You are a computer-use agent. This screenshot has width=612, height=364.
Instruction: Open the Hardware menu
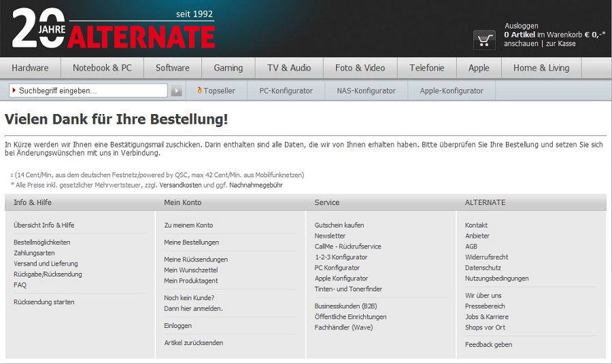coord(30,68)
